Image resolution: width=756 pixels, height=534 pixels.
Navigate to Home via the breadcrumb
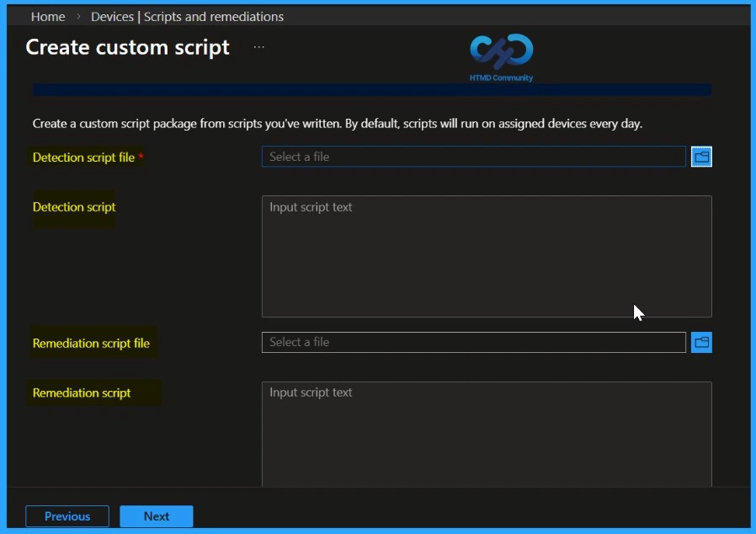tap(48, 16)
